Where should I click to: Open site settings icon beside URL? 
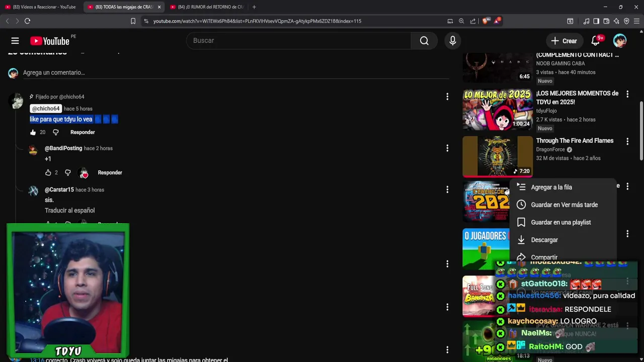click(x=146, y=21)
